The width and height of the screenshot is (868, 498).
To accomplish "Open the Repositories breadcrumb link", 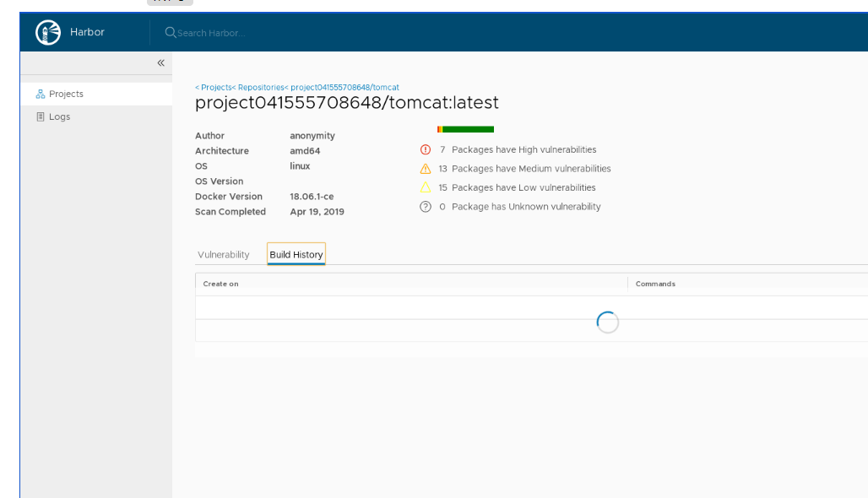I will tap(262, 87).
